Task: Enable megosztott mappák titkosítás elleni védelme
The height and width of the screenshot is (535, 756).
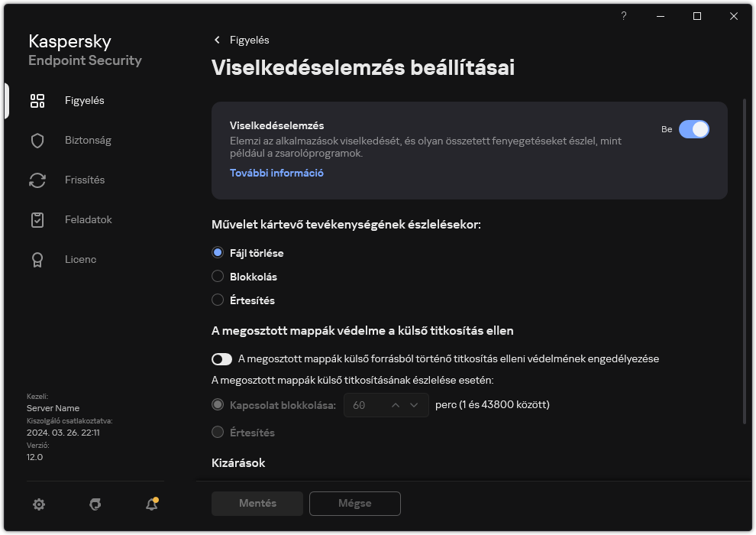Action: click(x=221, y=358)
